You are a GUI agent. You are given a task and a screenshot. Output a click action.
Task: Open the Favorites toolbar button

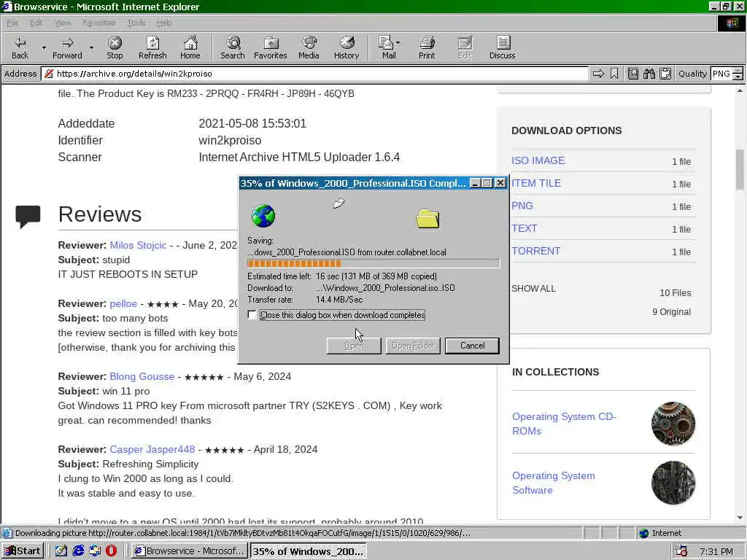(x=270, y=47)
